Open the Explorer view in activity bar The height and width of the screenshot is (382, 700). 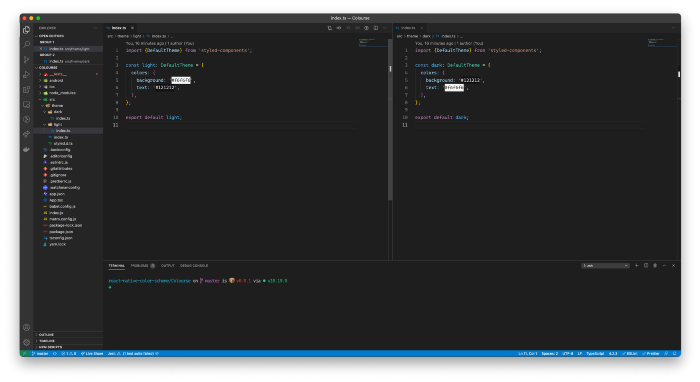click(26, 30)
